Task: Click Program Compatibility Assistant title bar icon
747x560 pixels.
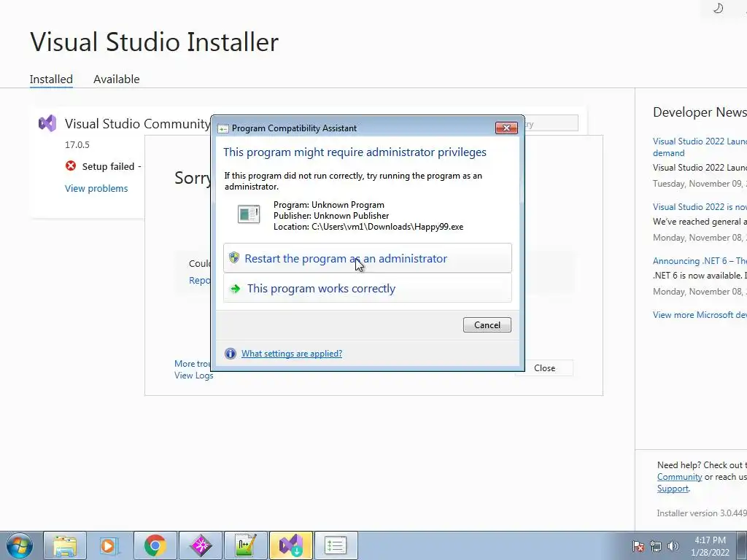Action: pos(223,128)
